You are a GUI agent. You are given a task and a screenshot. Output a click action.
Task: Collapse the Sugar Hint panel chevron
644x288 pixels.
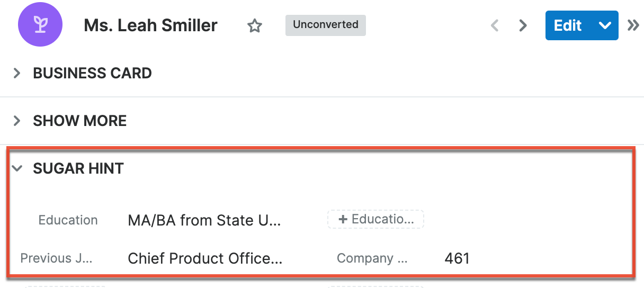(17, 168)
